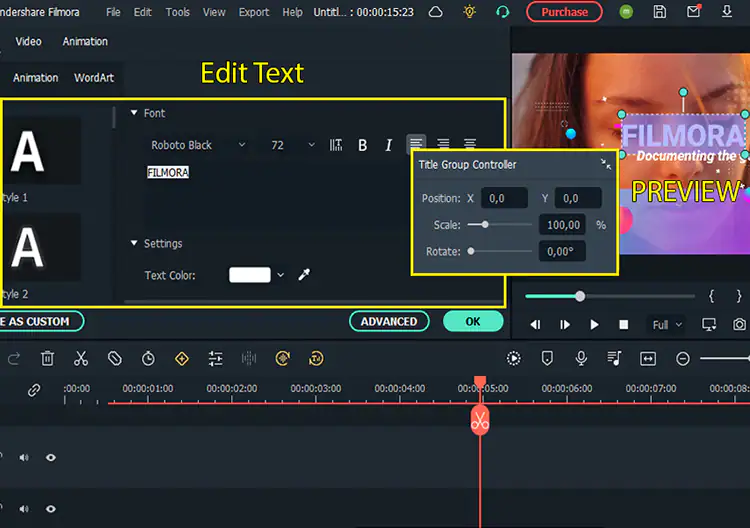Click the text spacing icon
Image resolution: width=750 pixels, height=528 pixels.
[x=336, y=145]
